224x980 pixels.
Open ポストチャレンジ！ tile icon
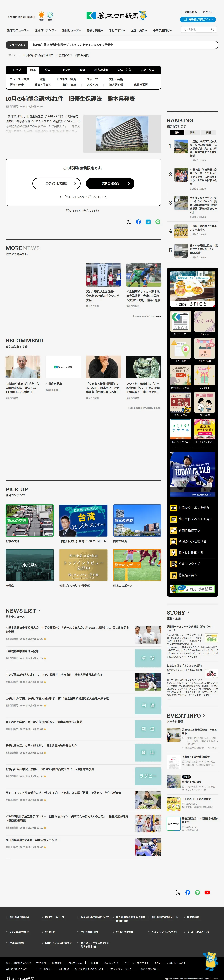[205, 429]
